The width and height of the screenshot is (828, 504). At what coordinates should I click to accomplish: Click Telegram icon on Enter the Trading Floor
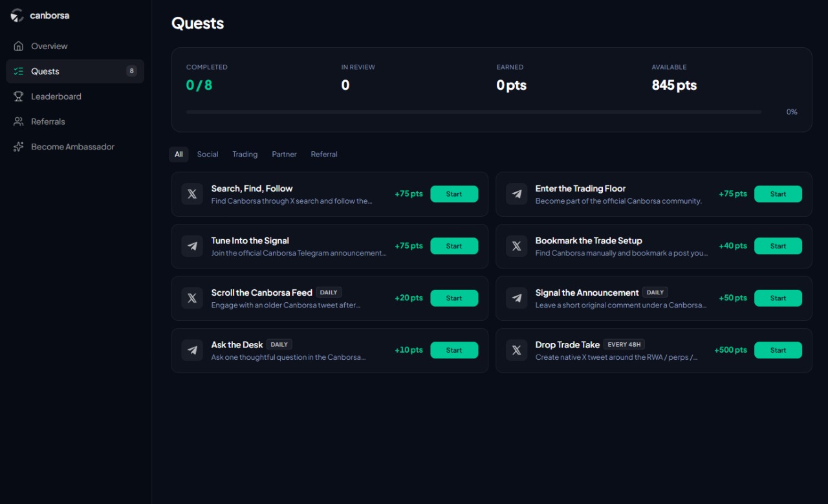(516, 194)
